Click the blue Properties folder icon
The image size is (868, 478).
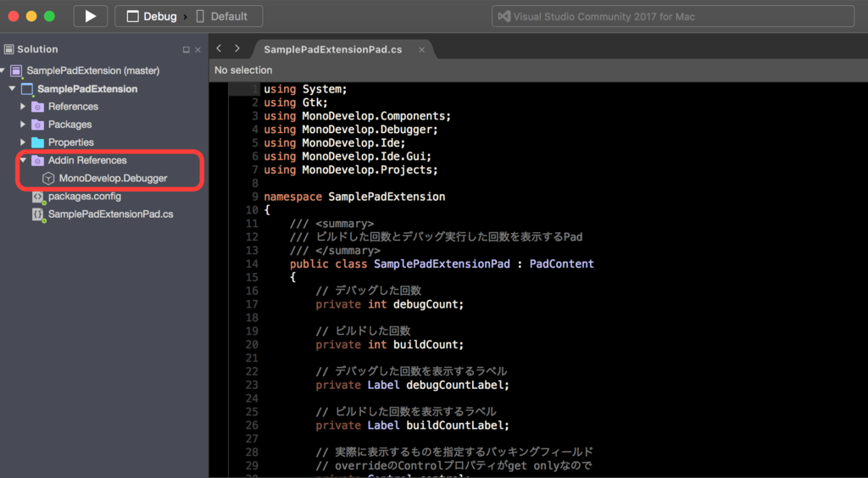(37, 142)
